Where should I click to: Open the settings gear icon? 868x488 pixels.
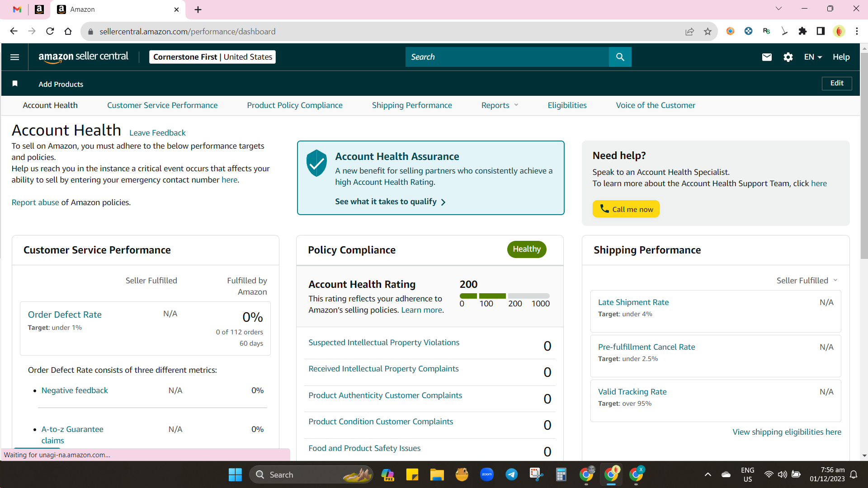pos(788,57)
